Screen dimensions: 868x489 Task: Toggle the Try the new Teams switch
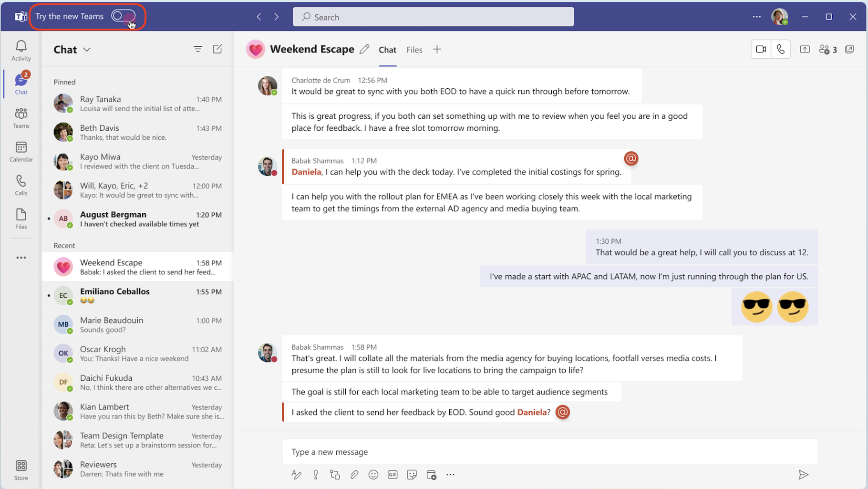124,16
